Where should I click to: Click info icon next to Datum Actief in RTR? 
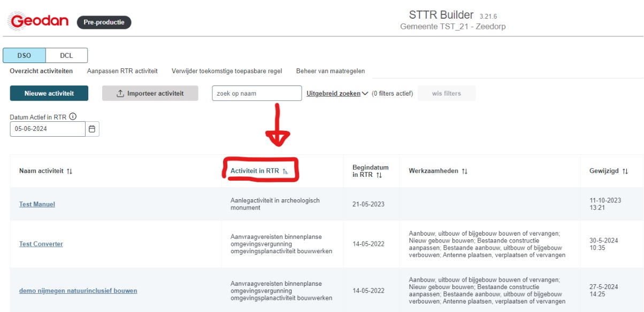[73, 117]
